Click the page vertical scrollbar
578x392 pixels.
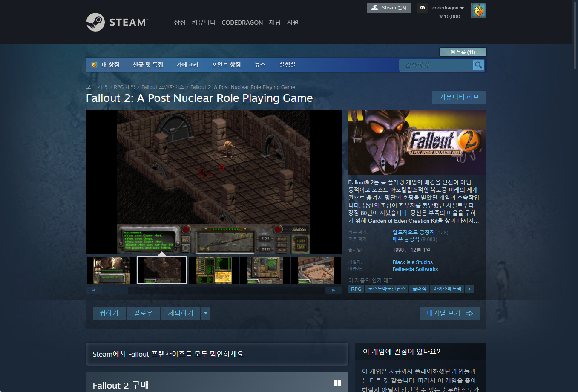coord(575,35)
